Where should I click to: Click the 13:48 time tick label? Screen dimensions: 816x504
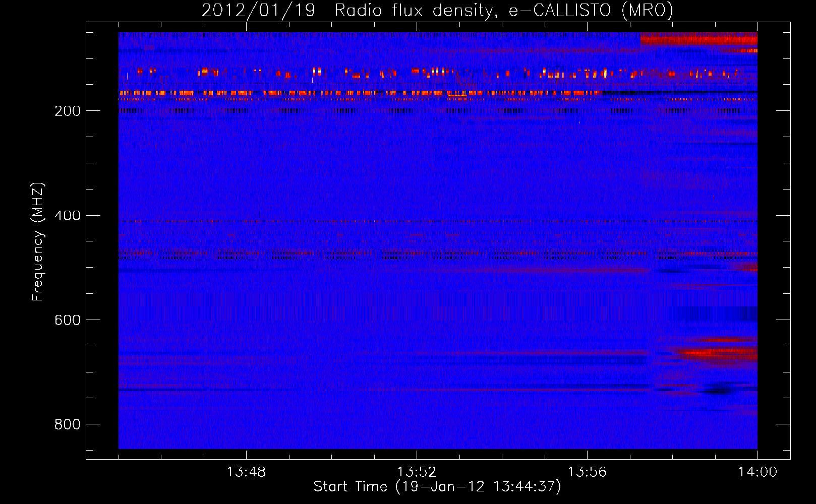246,472
